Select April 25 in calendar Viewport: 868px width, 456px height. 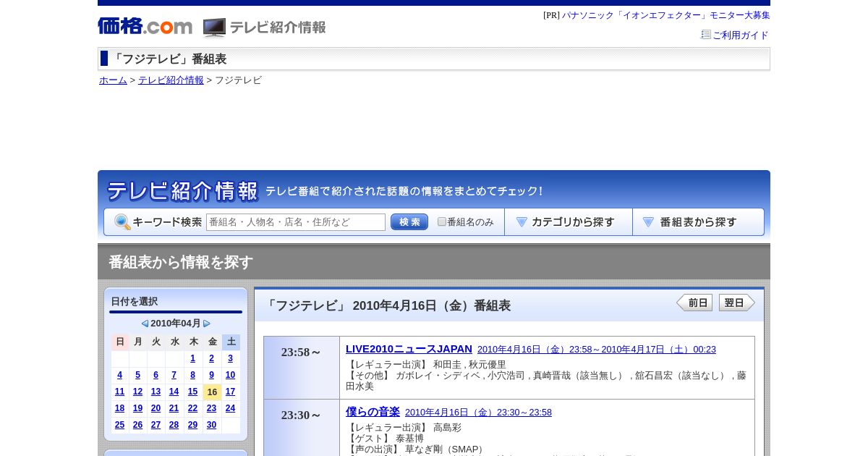coord(120,425)
